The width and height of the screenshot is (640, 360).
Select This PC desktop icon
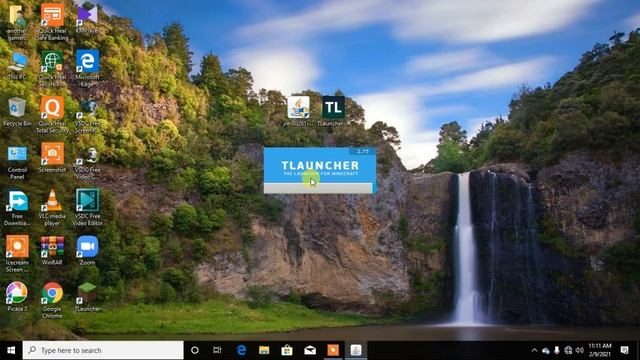[17, 65]
